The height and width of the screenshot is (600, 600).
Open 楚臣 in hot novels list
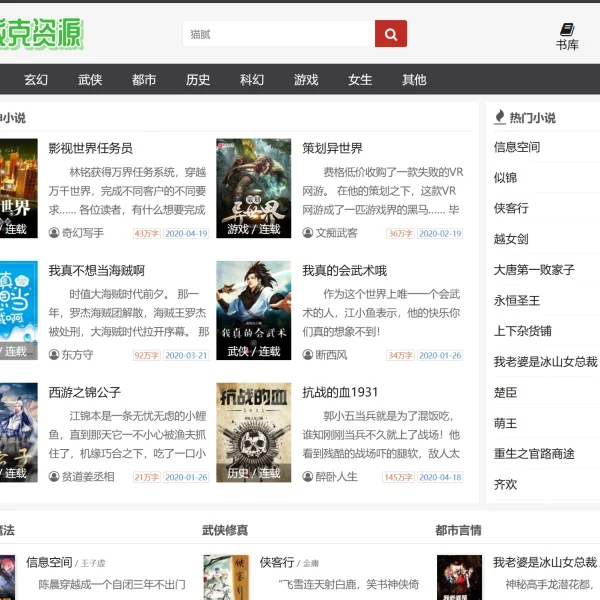tap(505, 393)
